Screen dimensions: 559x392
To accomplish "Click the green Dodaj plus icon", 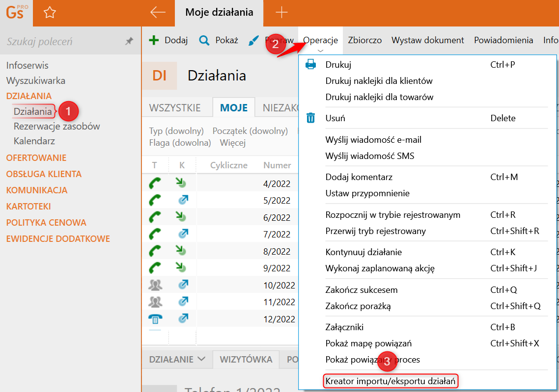I will [x=154, y=40].
